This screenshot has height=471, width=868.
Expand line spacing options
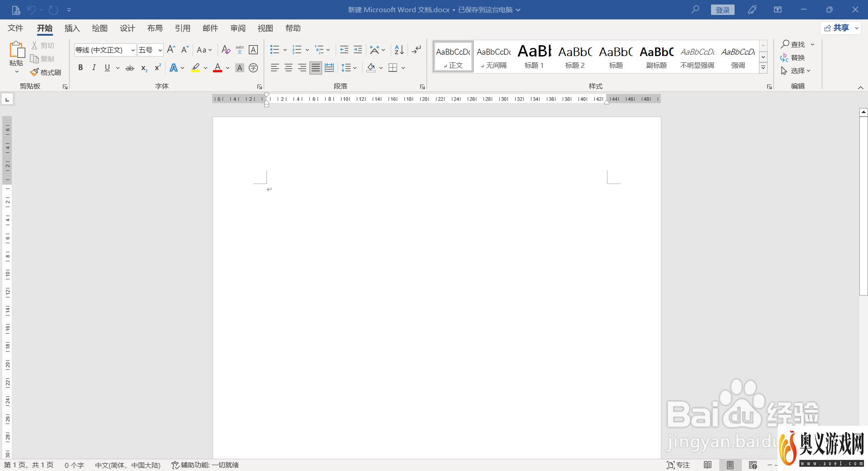355,68
